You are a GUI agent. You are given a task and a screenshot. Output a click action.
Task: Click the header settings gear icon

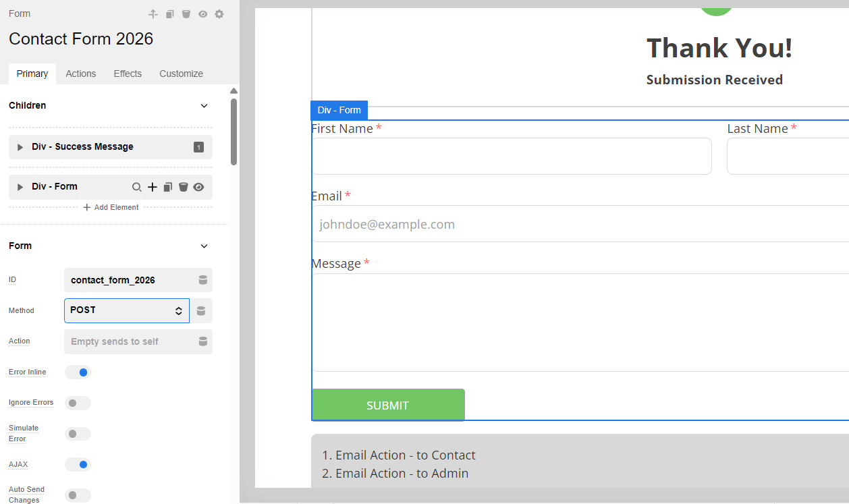[x=219, y=14]
